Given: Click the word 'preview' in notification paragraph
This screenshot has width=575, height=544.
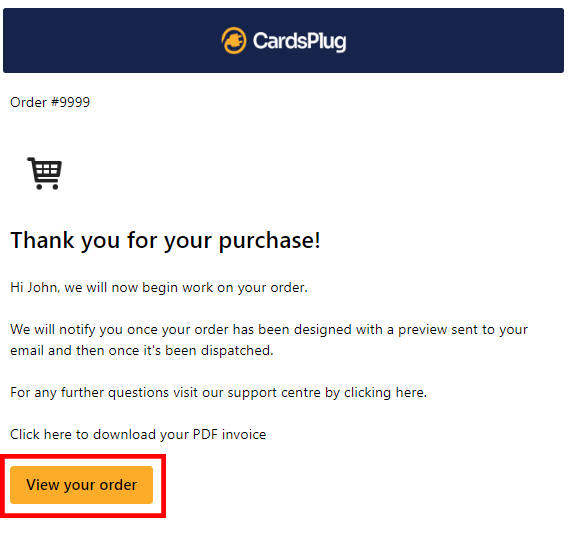Looking at the screenshot, I should tap(422, 330).
